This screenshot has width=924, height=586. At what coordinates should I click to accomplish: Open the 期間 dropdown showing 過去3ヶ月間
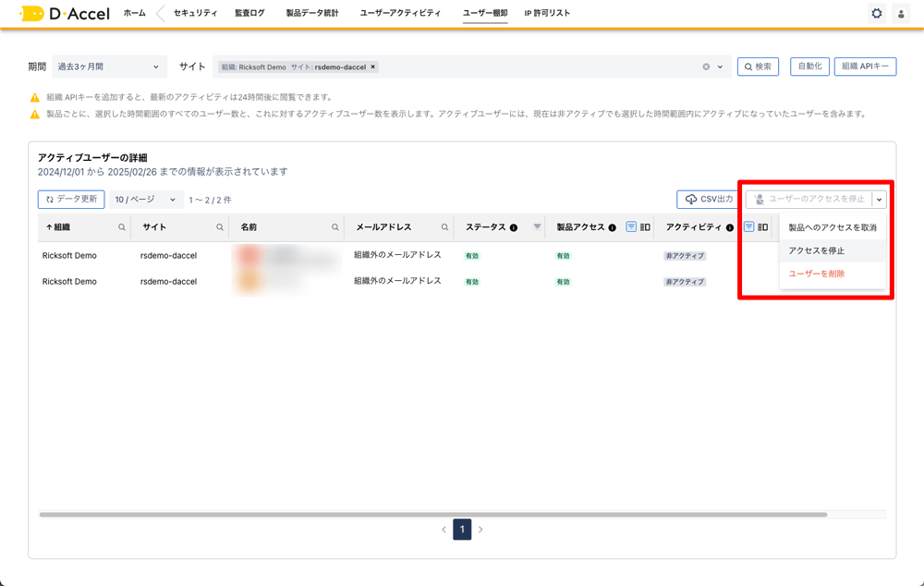tap(109, 67)
